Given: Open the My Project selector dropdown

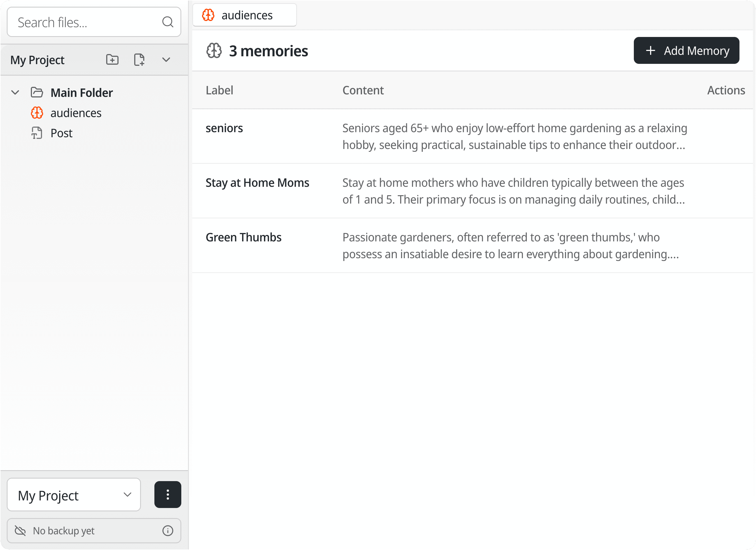Looking at the screenshot, I should tap(74, 495).
